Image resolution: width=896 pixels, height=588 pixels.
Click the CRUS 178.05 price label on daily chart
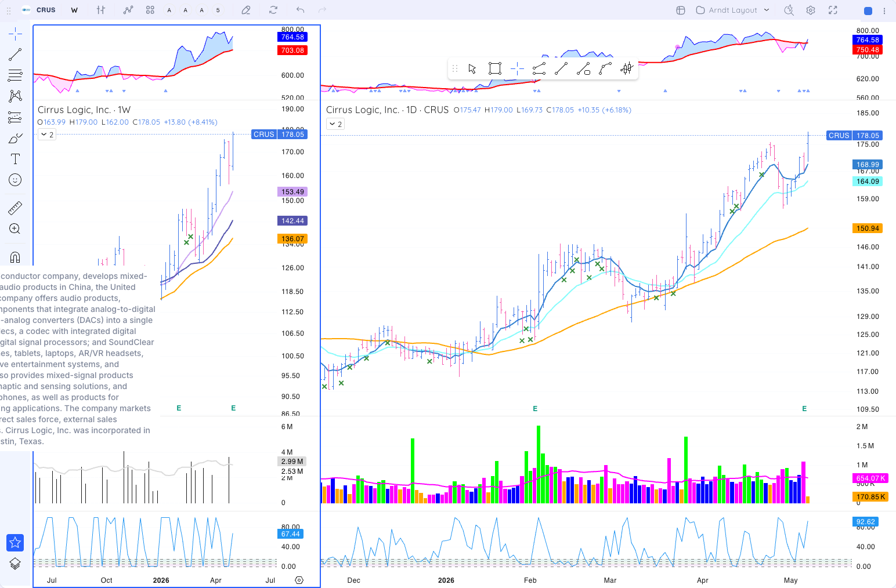[854, 135]
